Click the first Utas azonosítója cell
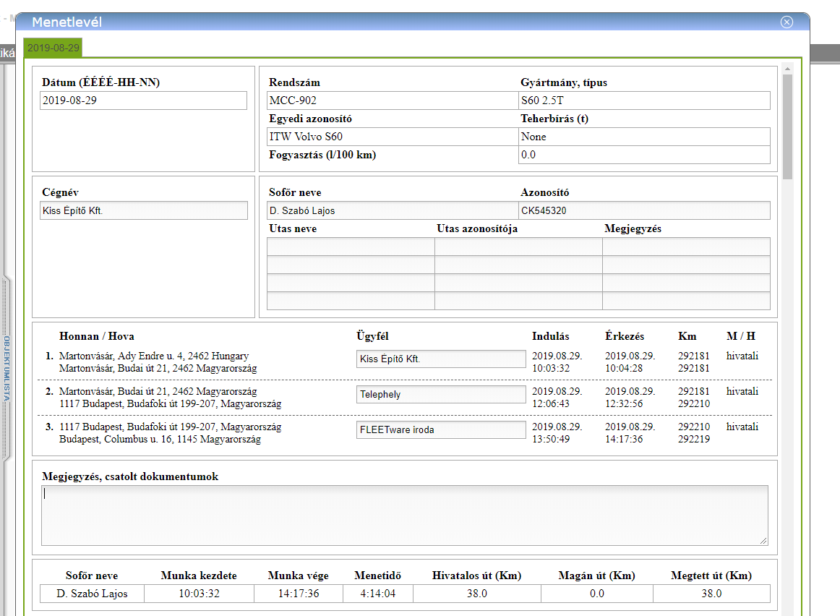Image resolution: width=840 pixels, height=616 pixels. click(518, 247)
